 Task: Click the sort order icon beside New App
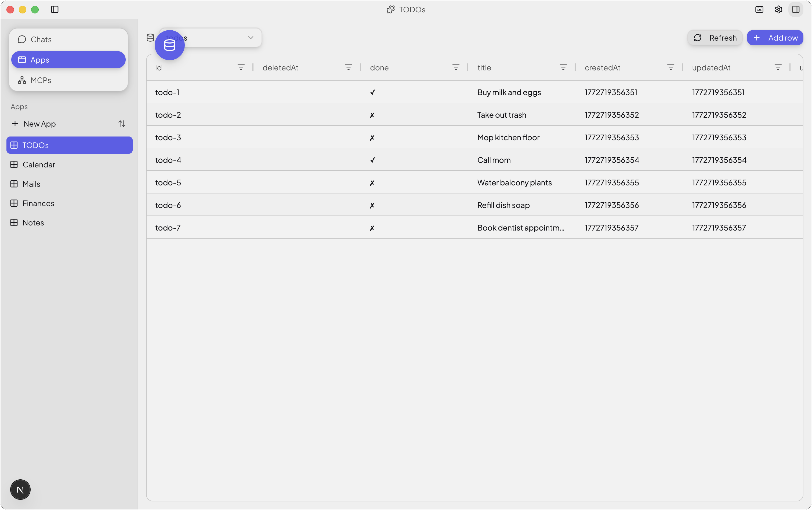[122, 123]
